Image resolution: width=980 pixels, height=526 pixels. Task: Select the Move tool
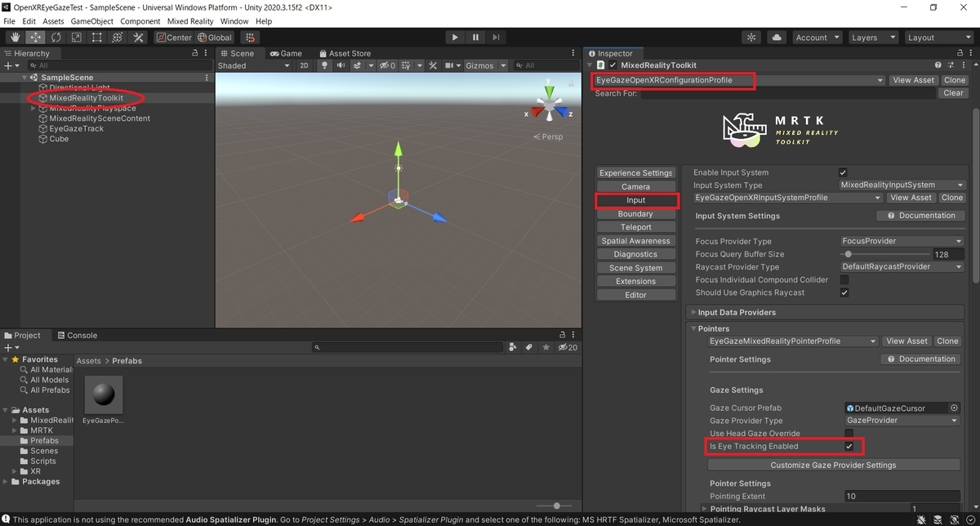pyautogui.click(x=36, y=38)
